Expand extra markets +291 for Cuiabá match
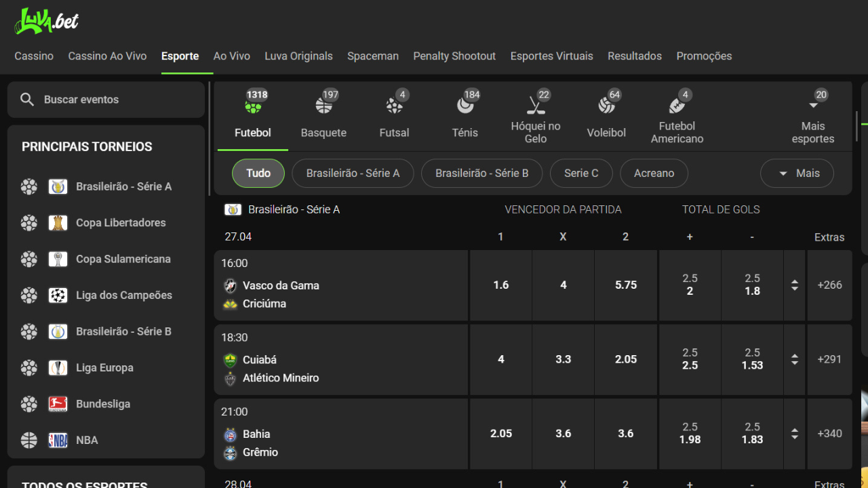This screenshot has width=868, height=488. [x=830, y=360]
